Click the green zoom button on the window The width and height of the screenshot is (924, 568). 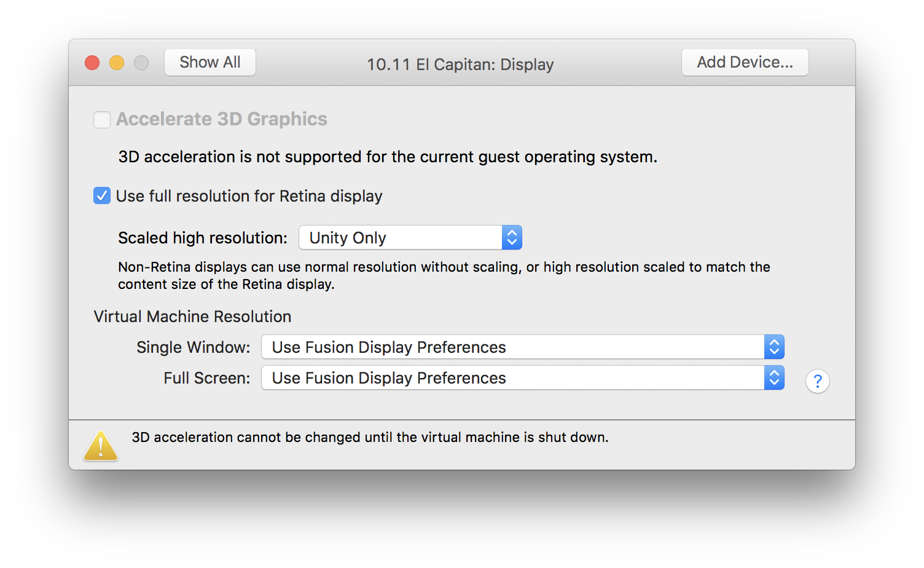click(141, 63)
